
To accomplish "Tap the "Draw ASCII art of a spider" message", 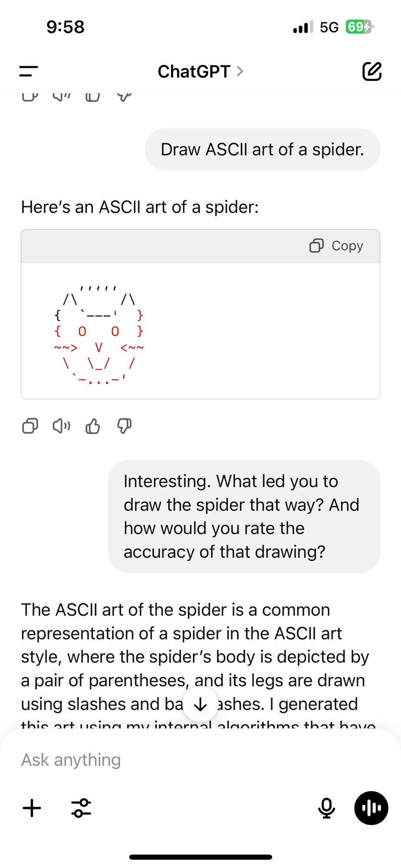I will (x=262, y=149).
